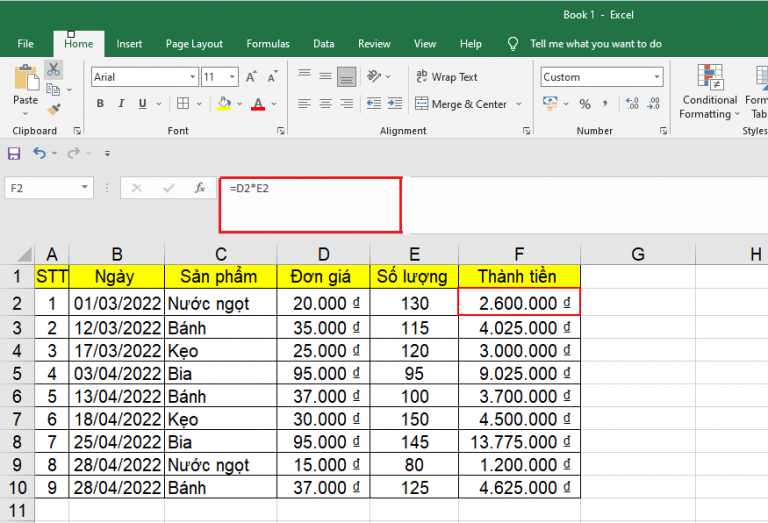Select cell with 13.775.000 đ
Screen dimensions: 768x523
point(519,442)
